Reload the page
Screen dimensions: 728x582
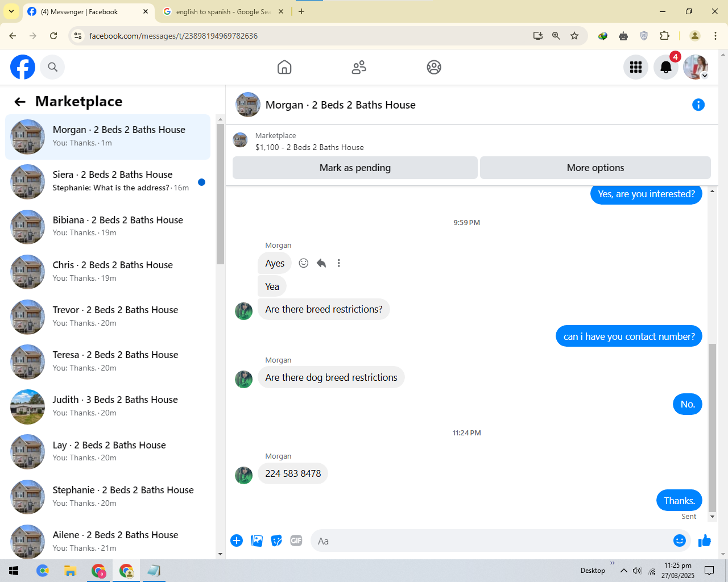53,36
